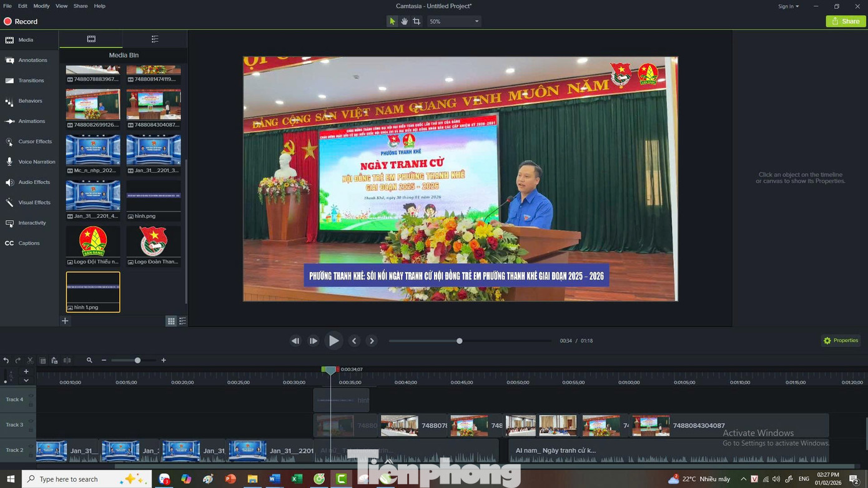This screenshot has height=488, width=868.
Task: Switch to the Library tab beside Media Bin
Action: pyautogui.click(x=155, y=39)
